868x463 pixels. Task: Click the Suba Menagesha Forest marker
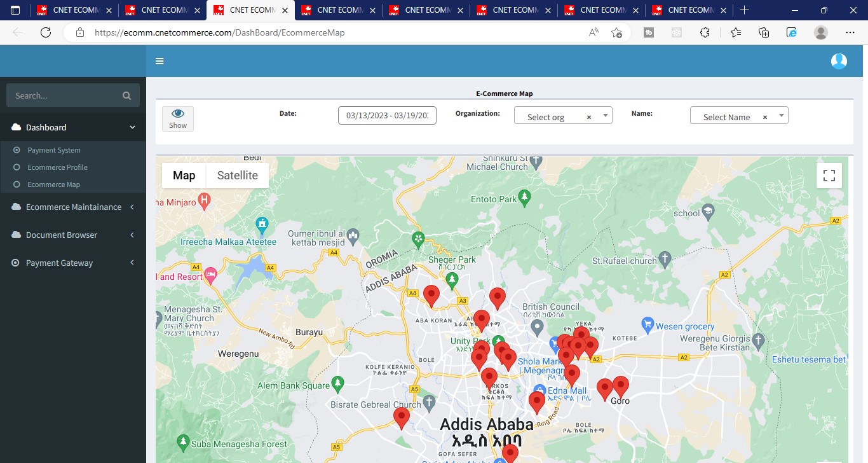pyautogui.click(x=183, y=441)
